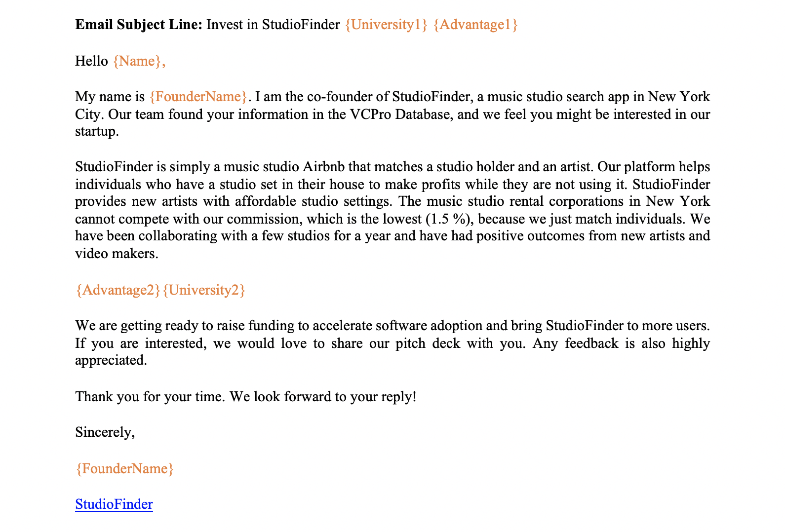Click the words 'video makers.'
Viewport: 785px width, 532px height.
point(117,254)
